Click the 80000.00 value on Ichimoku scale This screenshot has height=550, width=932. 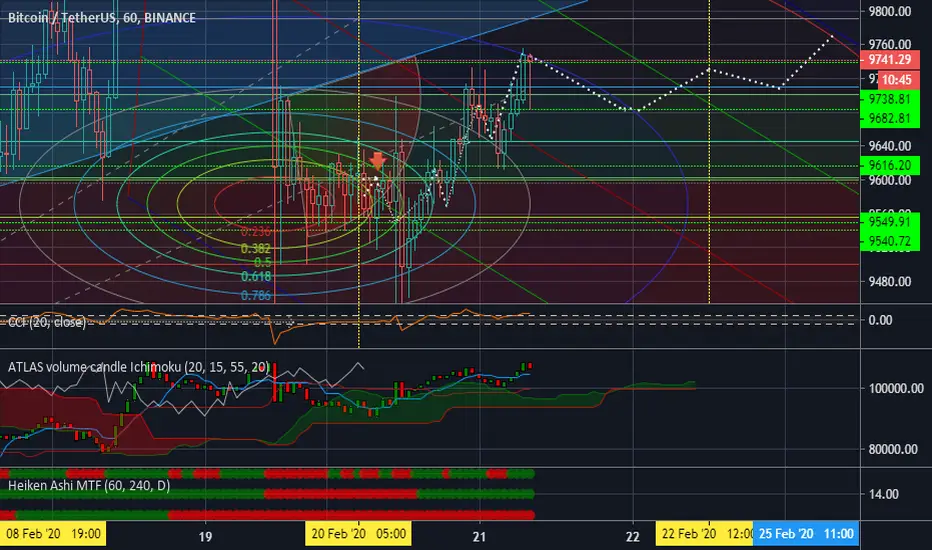point(893,450)
